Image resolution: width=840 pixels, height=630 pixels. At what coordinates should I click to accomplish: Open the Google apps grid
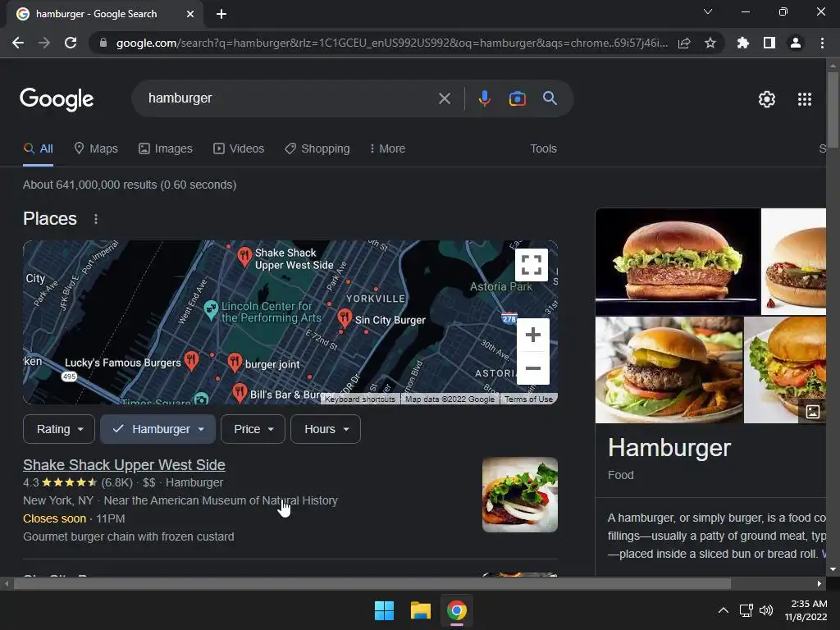click(x=805, y=99)
